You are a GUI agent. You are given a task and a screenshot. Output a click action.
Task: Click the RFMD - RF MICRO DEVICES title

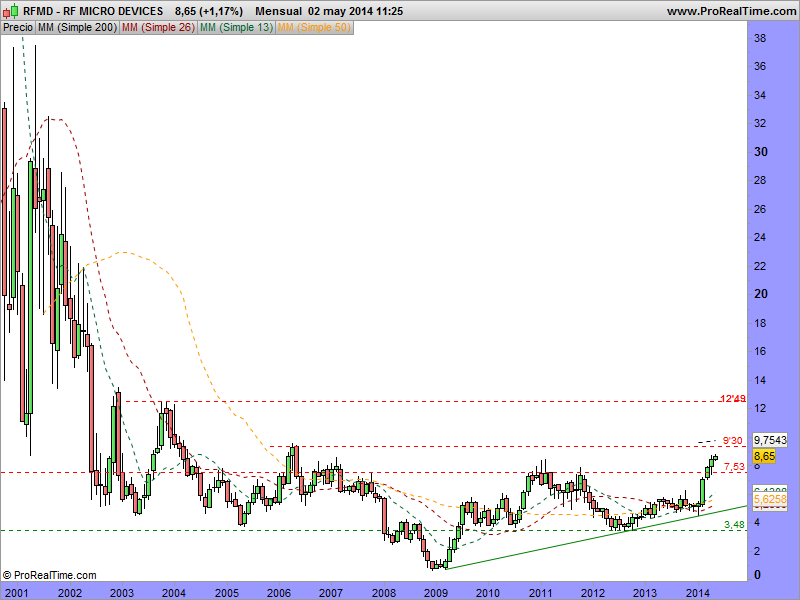pos(93,11)
